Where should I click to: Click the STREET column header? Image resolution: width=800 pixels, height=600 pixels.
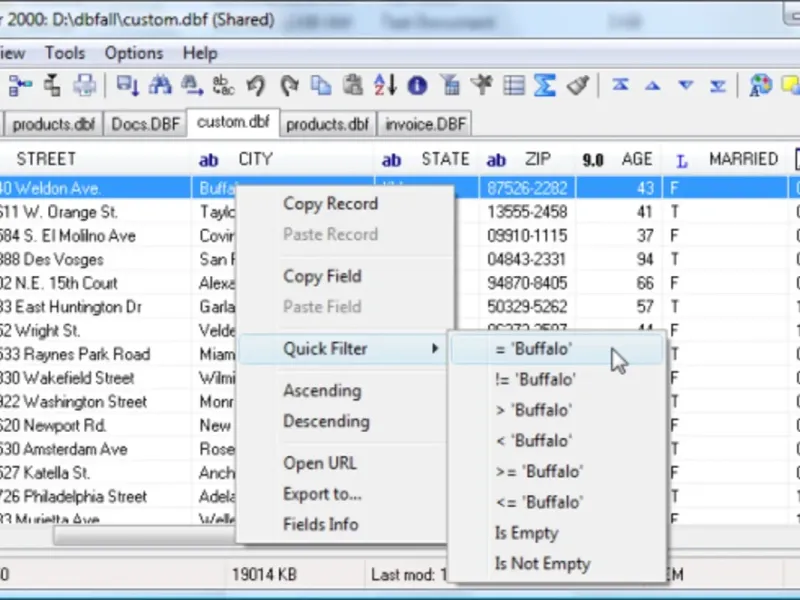coord(95,159)
